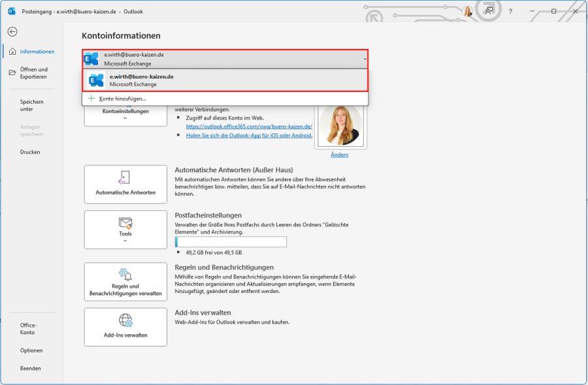The width and height of the screenshot is (588, 385).
Task: Click the help question mark icon
Action: click(x=510, y=11)
